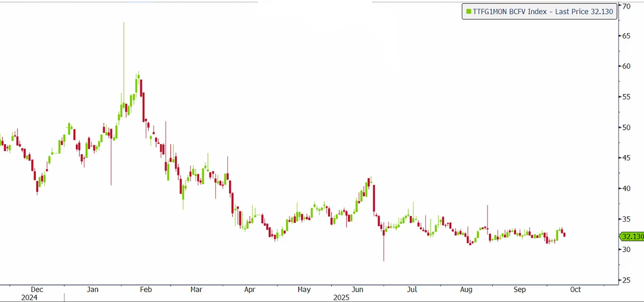Click the Oct label on time axis
This screenshot has height=302, width=644.
(575, 290)
